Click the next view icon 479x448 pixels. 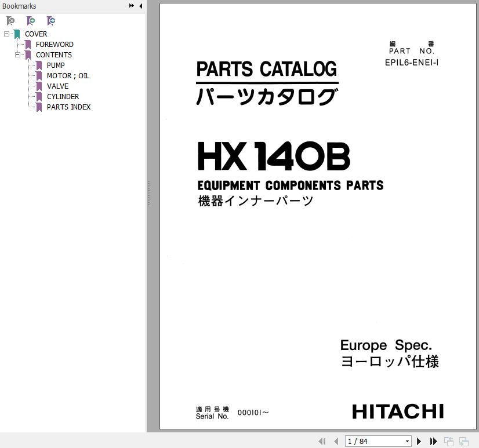point(464,442)
